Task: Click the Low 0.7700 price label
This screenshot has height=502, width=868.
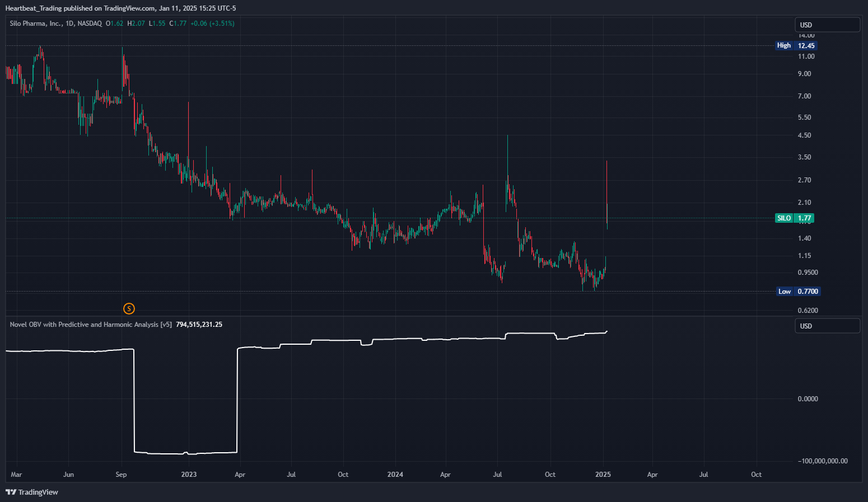Action: point(799,291)
